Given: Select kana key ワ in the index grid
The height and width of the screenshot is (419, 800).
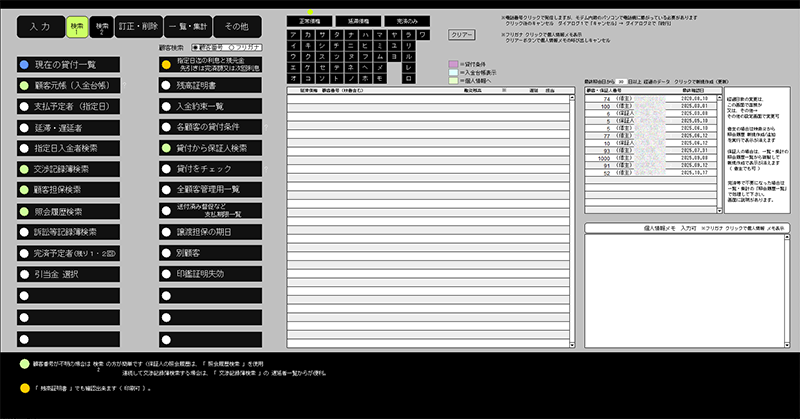Looking at the screenshot, I should [x=423, y=34].
